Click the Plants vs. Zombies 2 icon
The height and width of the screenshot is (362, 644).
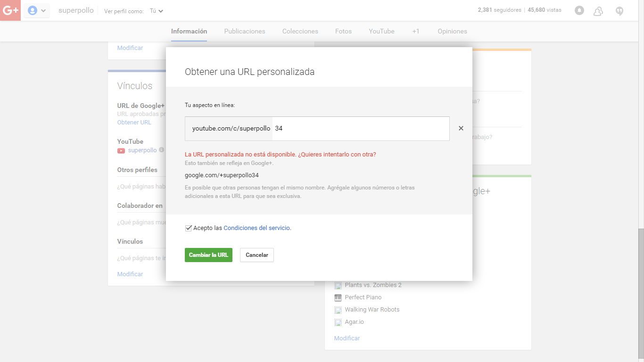(x=338, y=286)
